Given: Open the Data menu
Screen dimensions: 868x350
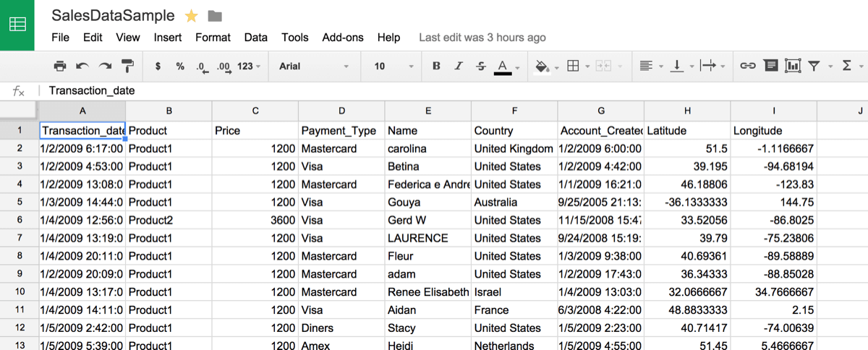Looking at the screenshot, I should (256, 38).
